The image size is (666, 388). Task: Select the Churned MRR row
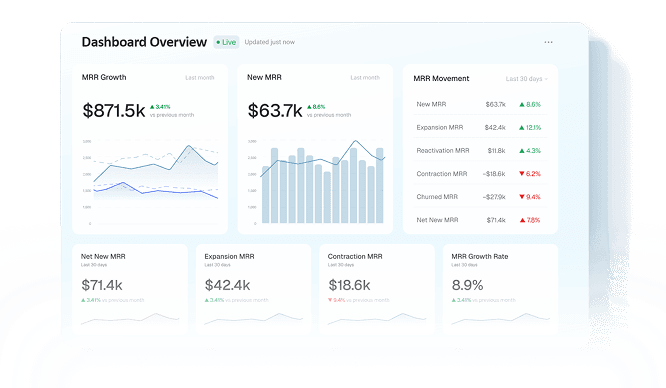click(480, 197)
